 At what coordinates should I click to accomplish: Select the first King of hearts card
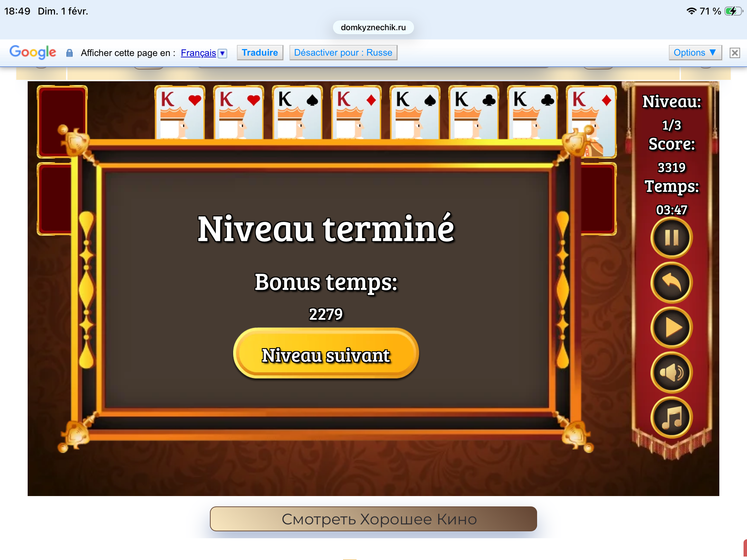pos(179,112)
